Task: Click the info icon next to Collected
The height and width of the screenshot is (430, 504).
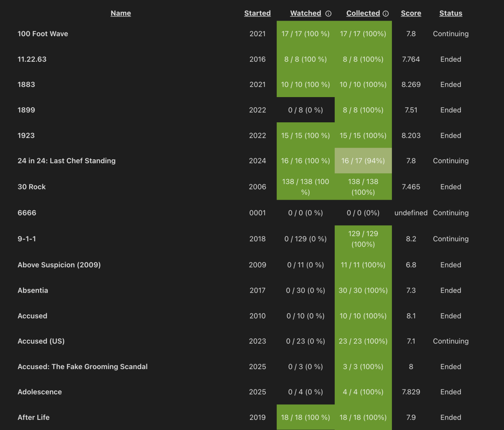Action: click(x=385, y=13)
